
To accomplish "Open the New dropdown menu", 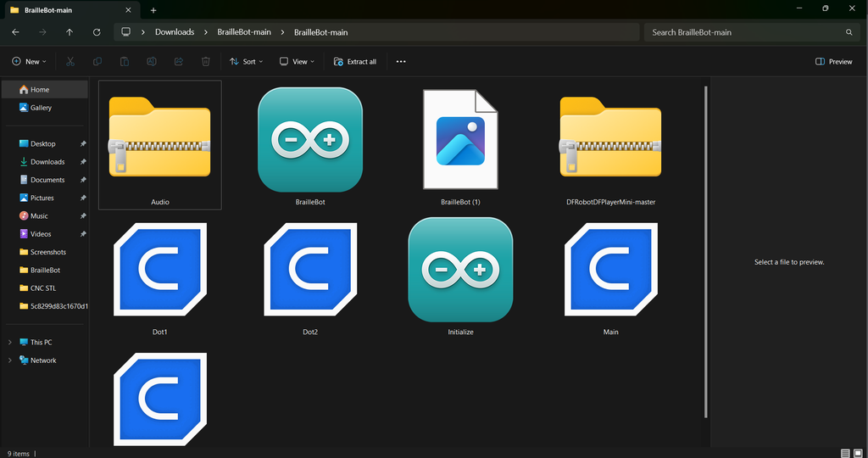I will (30, 61).
